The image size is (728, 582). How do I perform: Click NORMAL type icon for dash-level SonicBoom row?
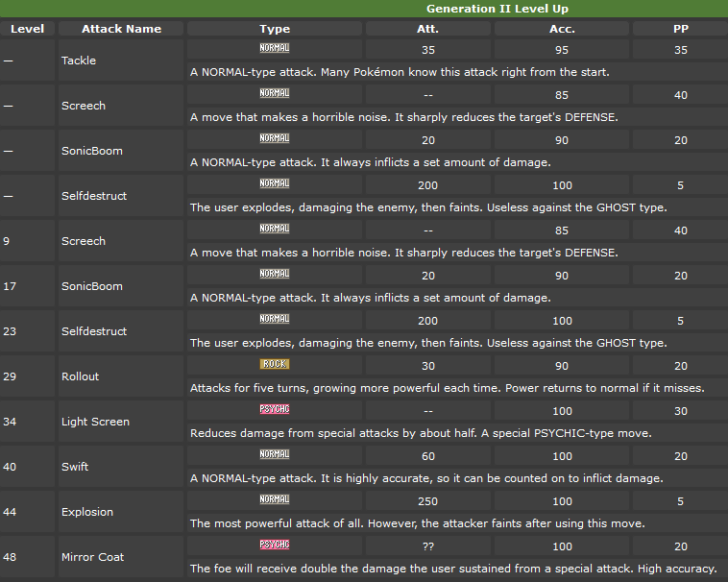(275, 138)
